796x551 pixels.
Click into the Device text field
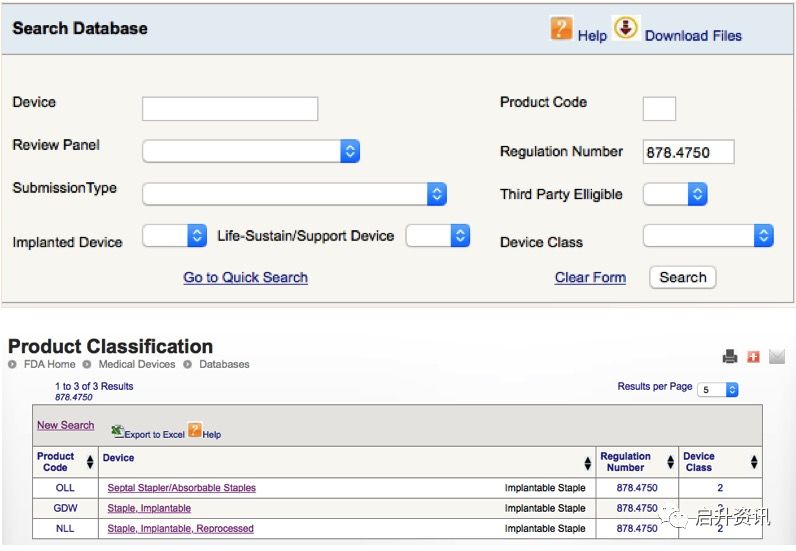[230, 109]
